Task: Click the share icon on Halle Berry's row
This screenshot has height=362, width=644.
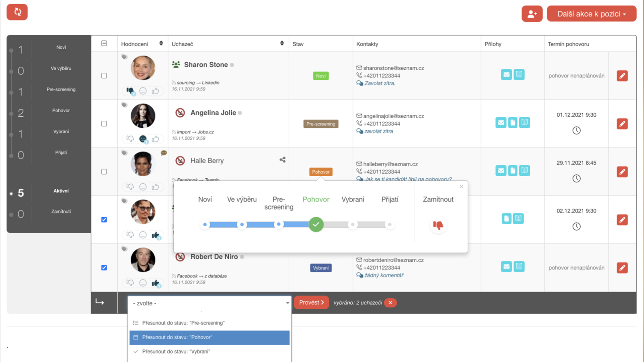Action: [x=282, y=160]
